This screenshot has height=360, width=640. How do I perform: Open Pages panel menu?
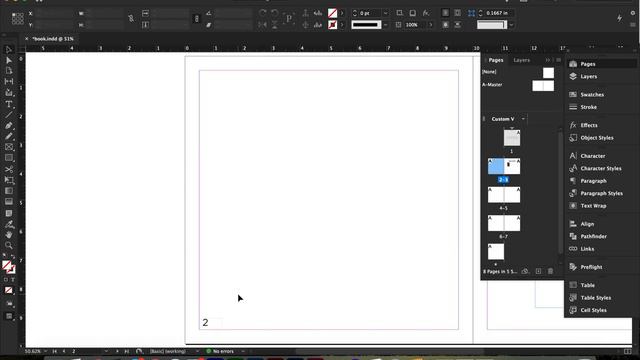click(x=558, y=60)
